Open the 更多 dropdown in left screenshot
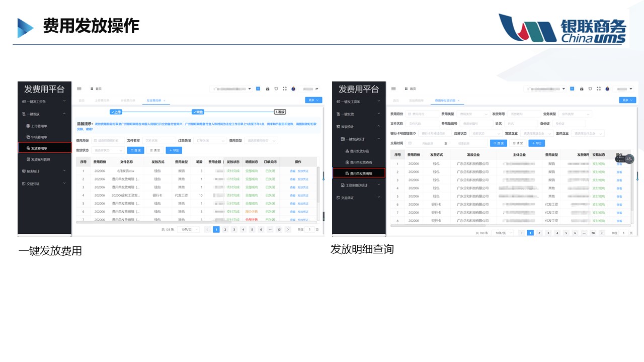The width and height of the screenshot is (644, 362). click(x=313, y=100)
